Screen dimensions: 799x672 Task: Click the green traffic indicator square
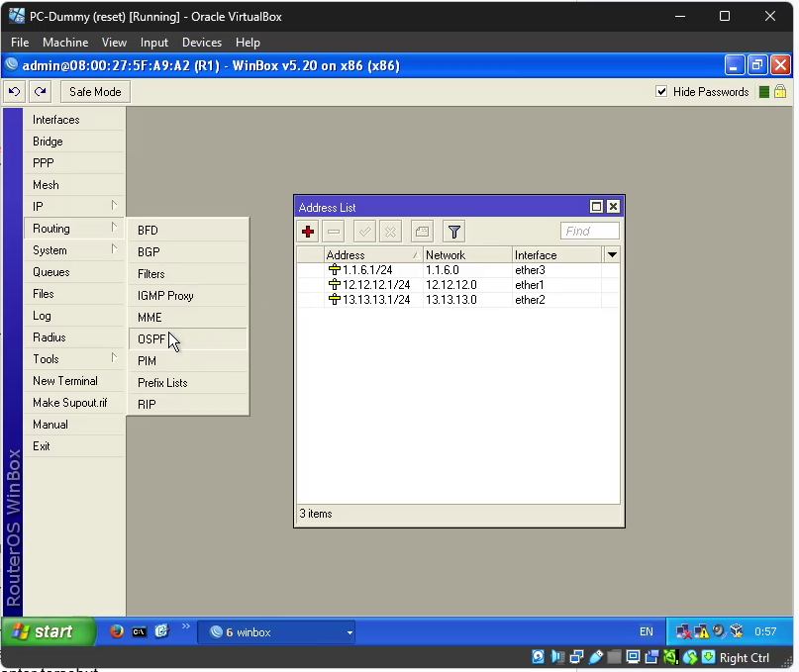tap(763, 92)
